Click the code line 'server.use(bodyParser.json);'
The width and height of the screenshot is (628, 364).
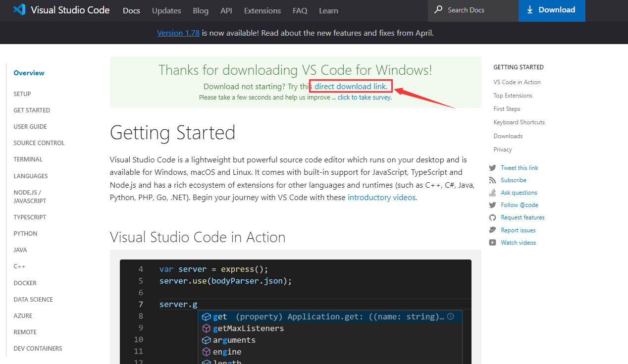226,281
